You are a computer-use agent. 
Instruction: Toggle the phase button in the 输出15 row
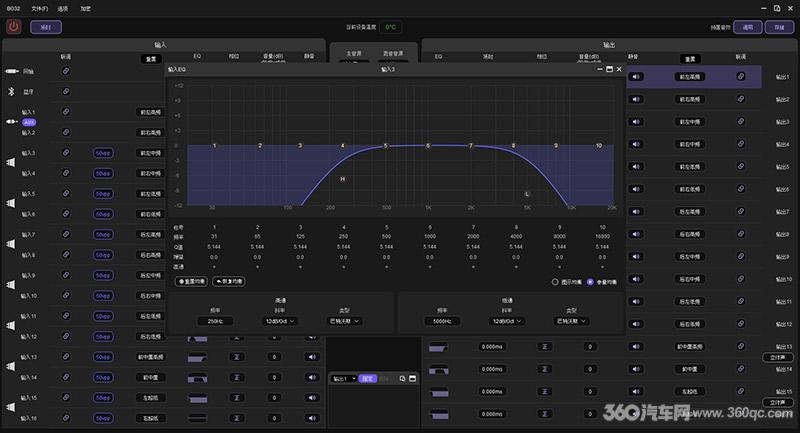click(x=544, y=392)
